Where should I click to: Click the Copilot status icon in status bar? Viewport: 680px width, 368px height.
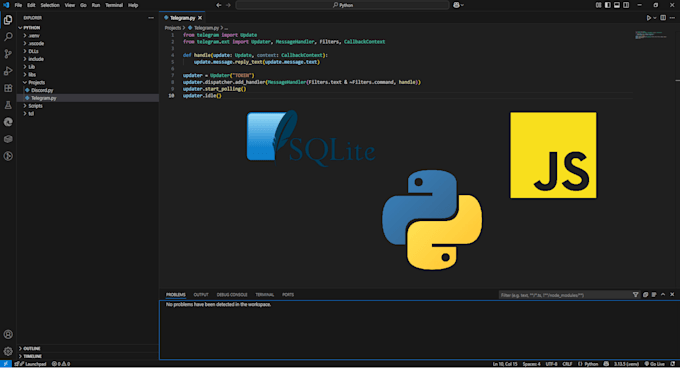pos(606,364)
